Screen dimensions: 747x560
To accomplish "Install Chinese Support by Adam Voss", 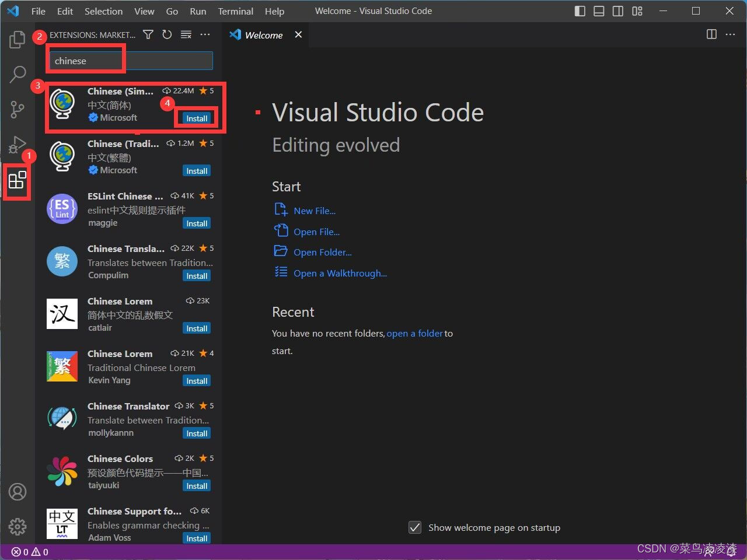I will (x=197, y=538).
